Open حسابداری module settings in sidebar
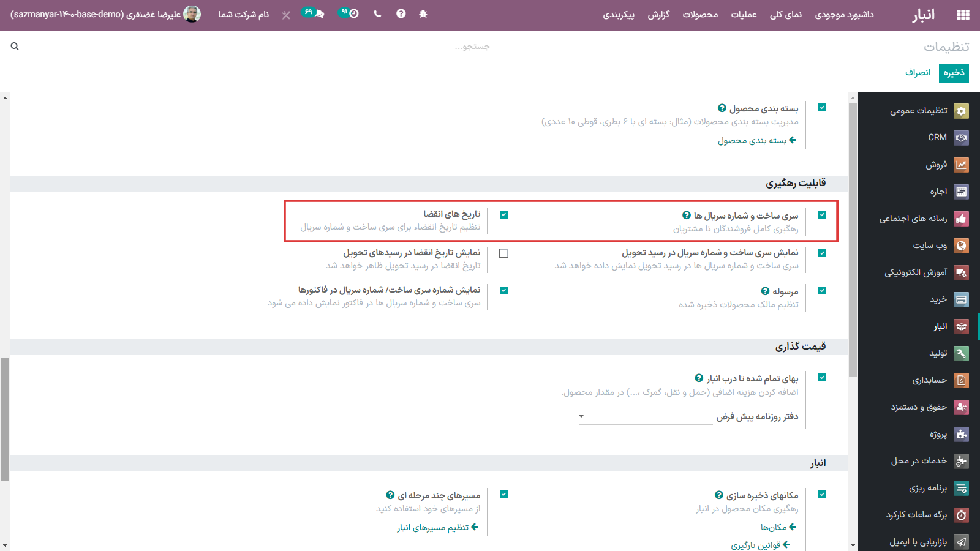This screenshot has height=551, width=980. click(x=961, y=380)
